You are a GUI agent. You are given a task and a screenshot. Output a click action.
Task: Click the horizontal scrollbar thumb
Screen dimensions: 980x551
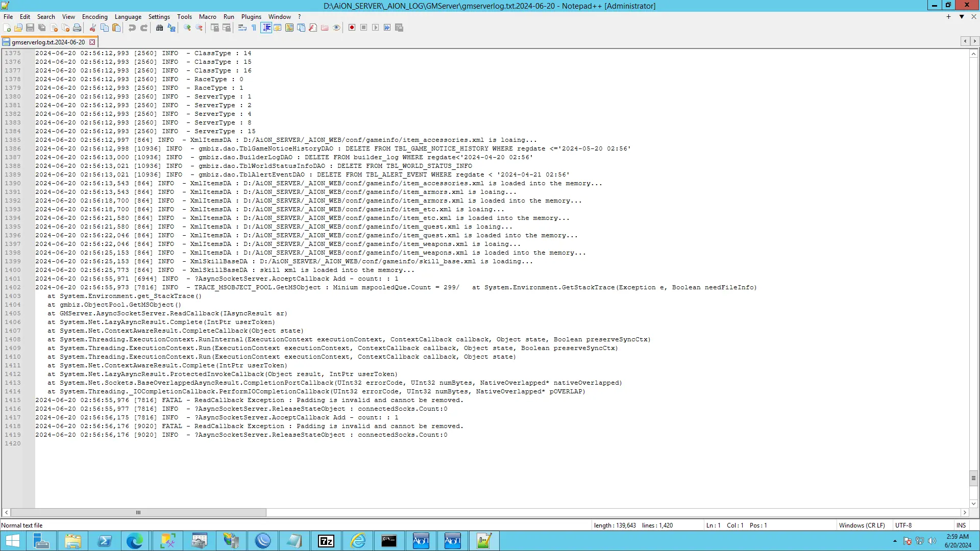coord(138,513)
